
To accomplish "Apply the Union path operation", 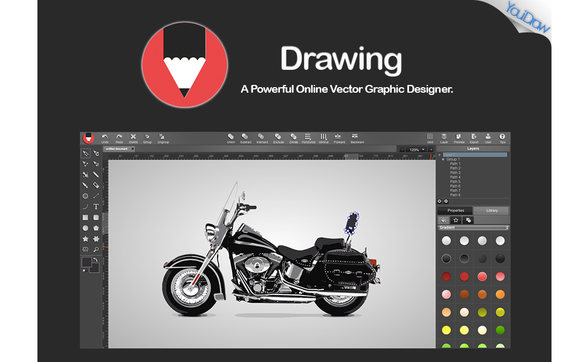I will [231, 137].
